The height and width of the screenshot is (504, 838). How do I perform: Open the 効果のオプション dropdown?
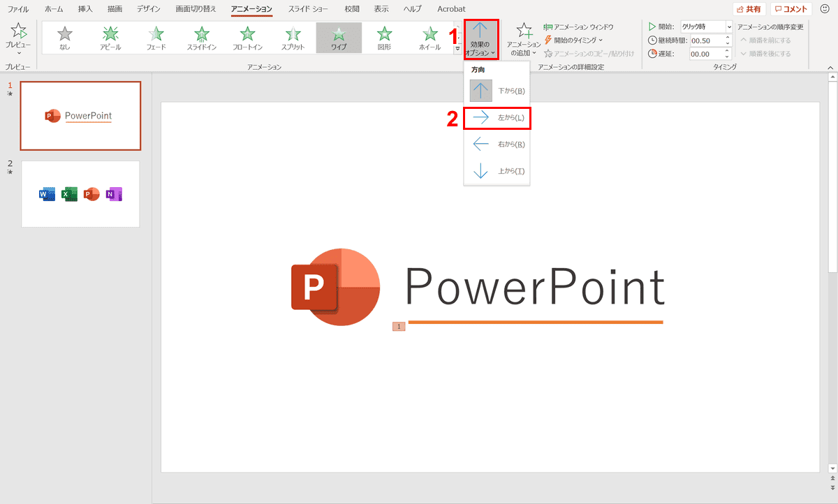point(482,39)
